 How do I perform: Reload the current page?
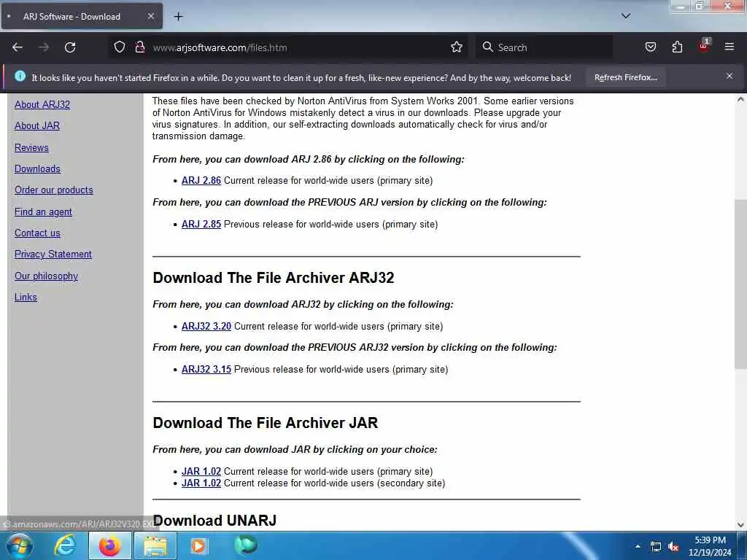point(70,47)
